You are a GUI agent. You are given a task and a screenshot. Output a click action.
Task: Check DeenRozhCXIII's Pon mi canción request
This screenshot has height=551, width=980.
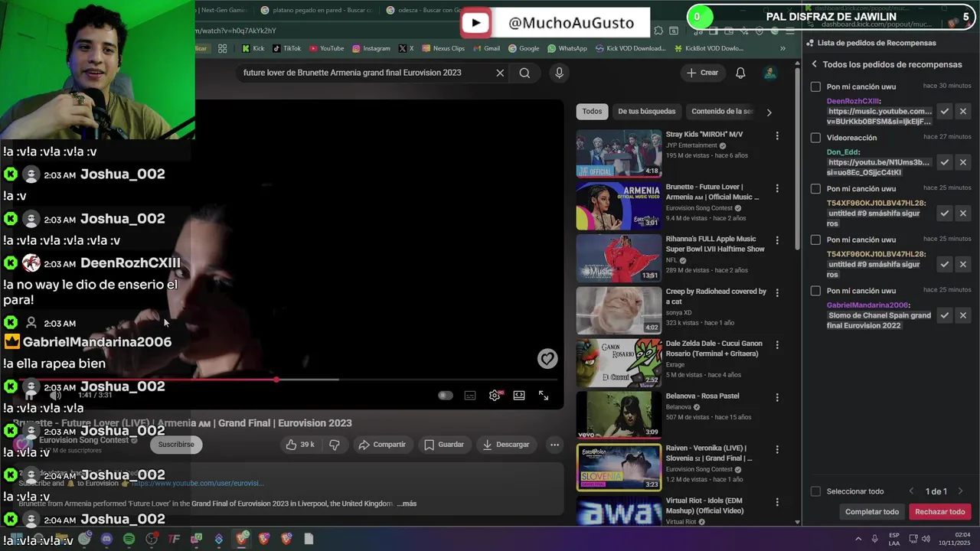click(x=815, y=86)
